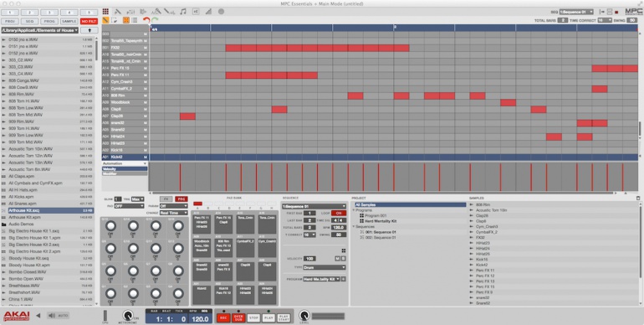
Task: Click the plus icon beside Program dropdown
Action: point(344,279)
